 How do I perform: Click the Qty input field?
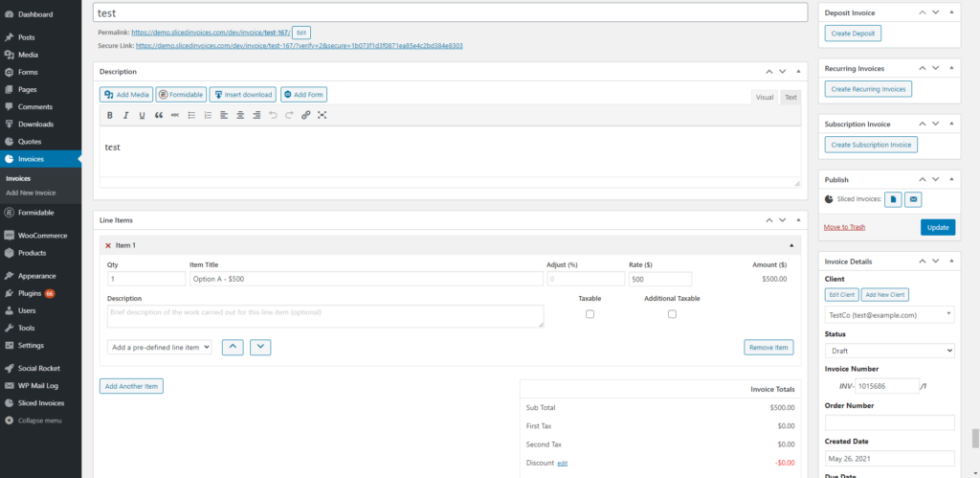pos(146,279)
